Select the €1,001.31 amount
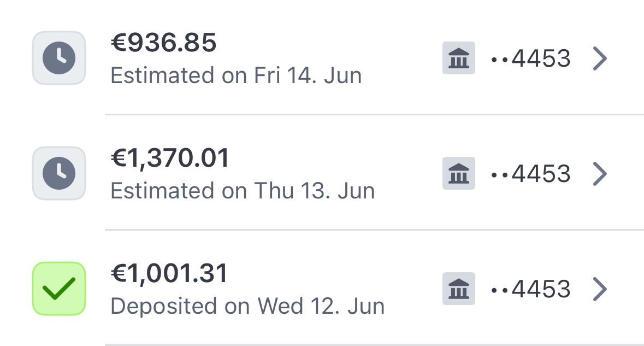The height and width of the screenshot is (346, 644). point(169,274)
